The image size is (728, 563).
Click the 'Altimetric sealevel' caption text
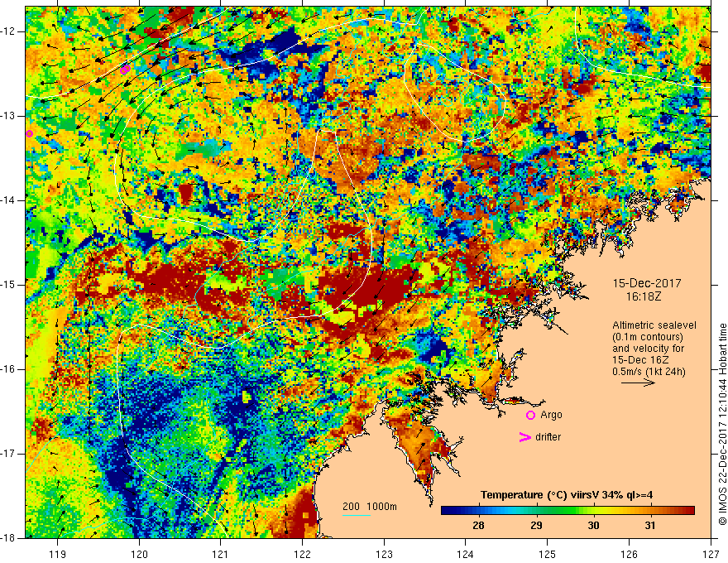654,325
